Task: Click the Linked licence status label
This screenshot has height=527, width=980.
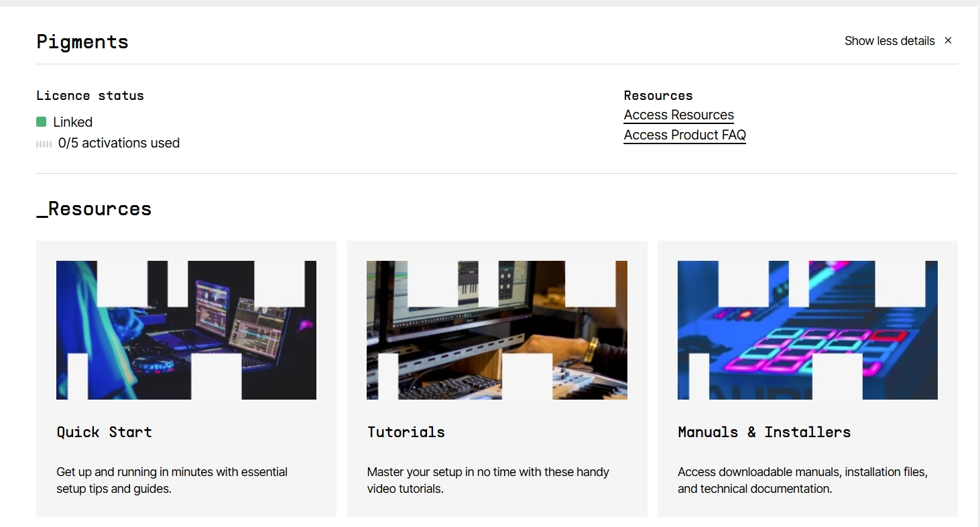Action: point(72,122)
